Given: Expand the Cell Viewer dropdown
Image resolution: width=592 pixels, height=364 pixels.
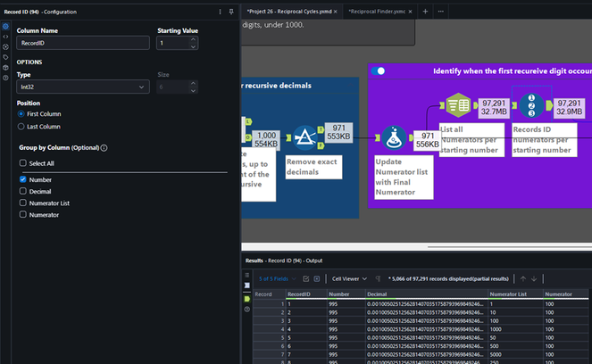Looking at the screenshot, I should click(348, 278).
